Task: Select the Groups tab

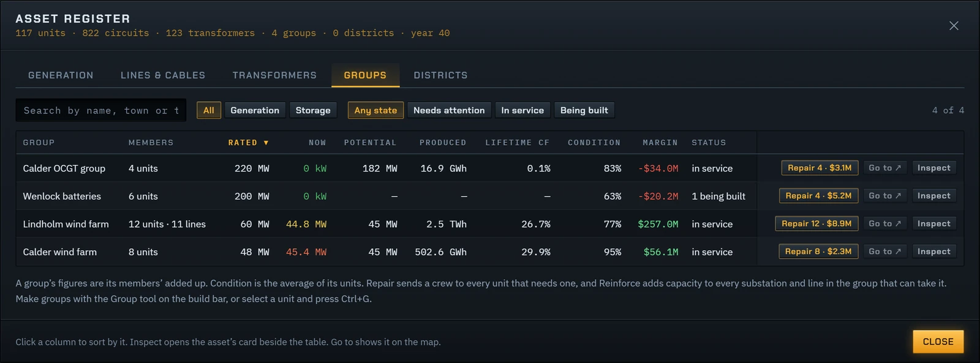Action: (365, 75)
